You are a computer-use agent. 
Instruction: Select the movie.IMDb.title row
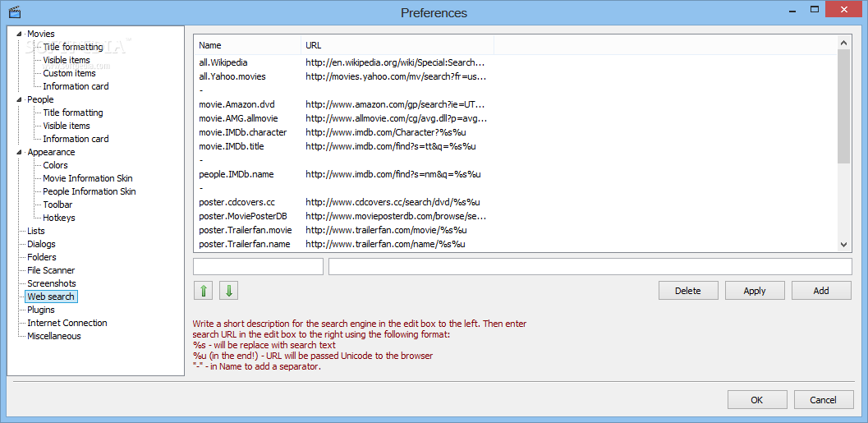click(x=516, y=146)
